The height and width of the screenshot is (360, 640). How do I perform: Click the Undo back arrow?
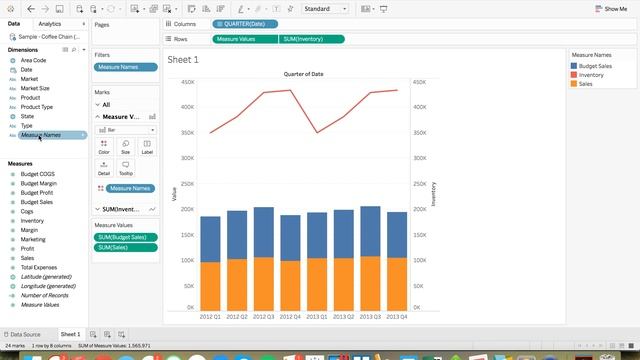pyautogui.click(x=31, y=9)
